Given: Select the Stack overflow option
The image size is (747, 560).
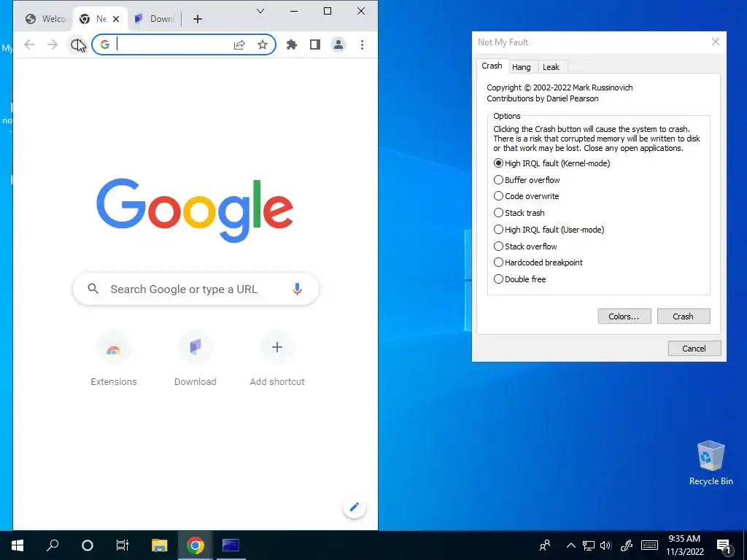Looking at the screenshot, I should point(525,246).
